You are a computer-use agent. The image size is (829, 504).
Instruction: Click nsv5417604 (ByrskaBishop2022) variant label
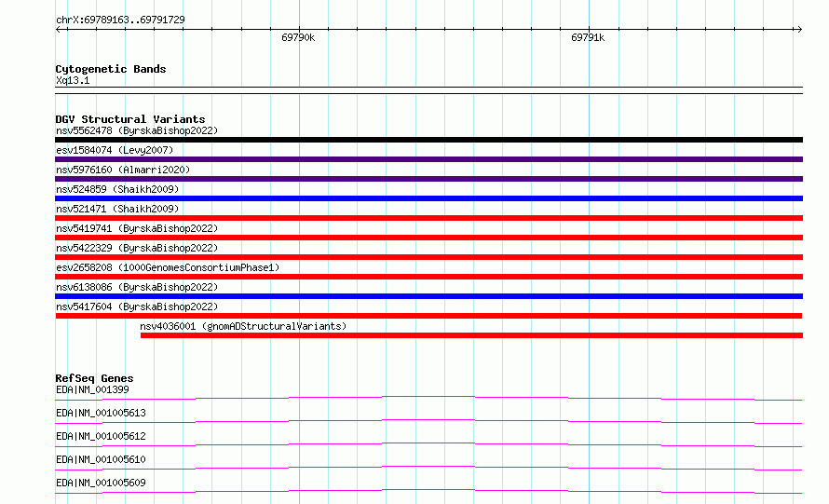click(137, 306)
